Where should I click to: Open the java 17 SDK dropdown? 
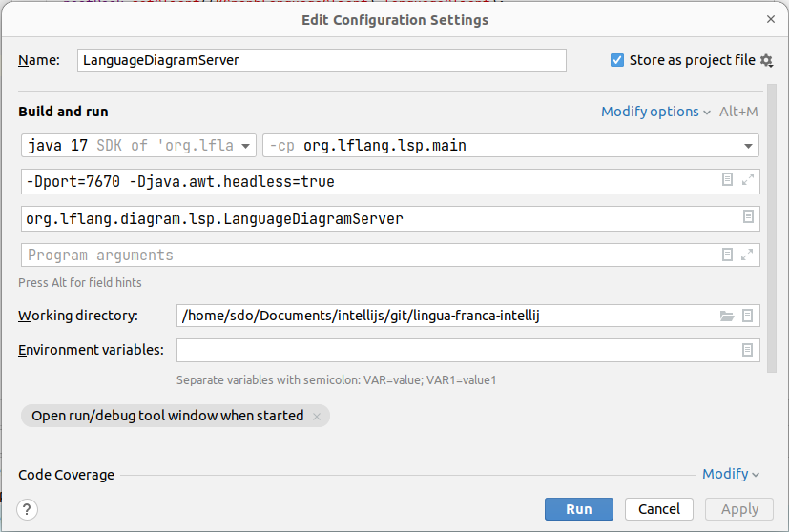tap(138, 145)
